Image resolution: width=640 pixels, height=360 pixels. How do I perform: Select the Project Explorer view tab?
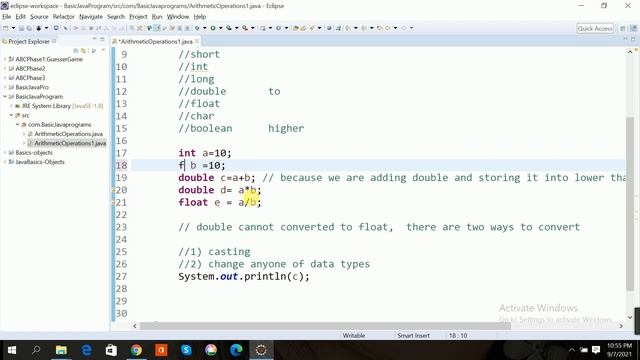click(29, 41)
